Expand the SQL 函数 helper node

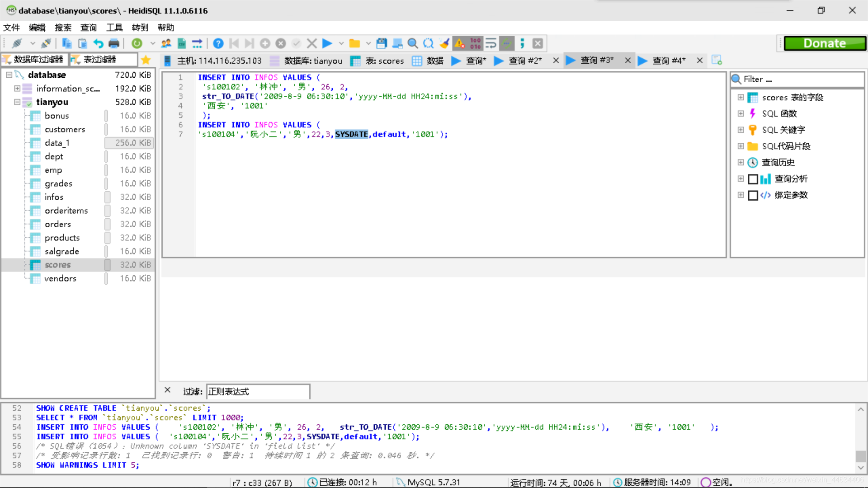[741, 113]
